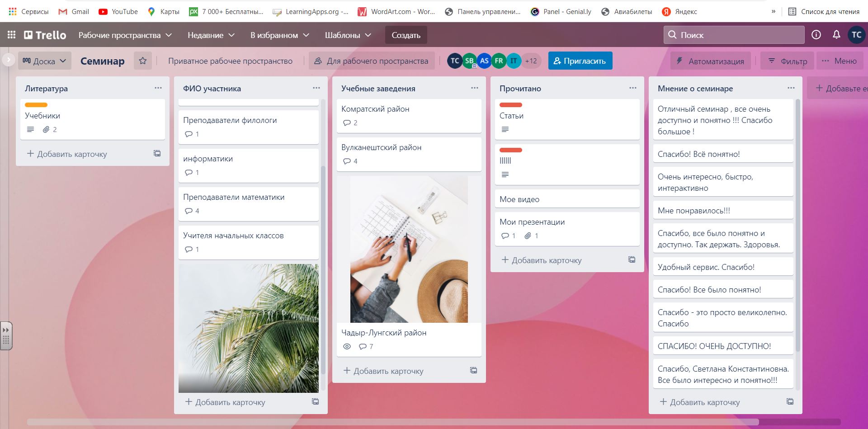Open the Карты bookmark
This screenshot has width=868, height=429.
click(x=164, y=11)
